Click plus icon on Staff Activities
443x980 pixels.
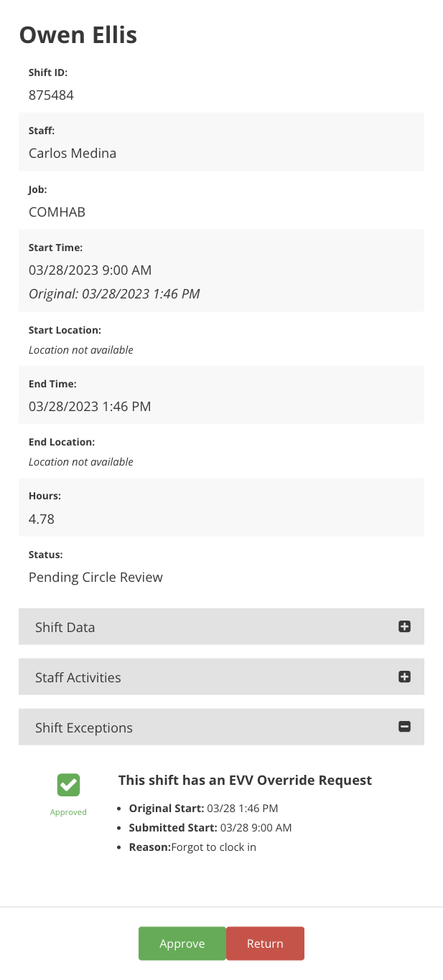click(404, 677)
